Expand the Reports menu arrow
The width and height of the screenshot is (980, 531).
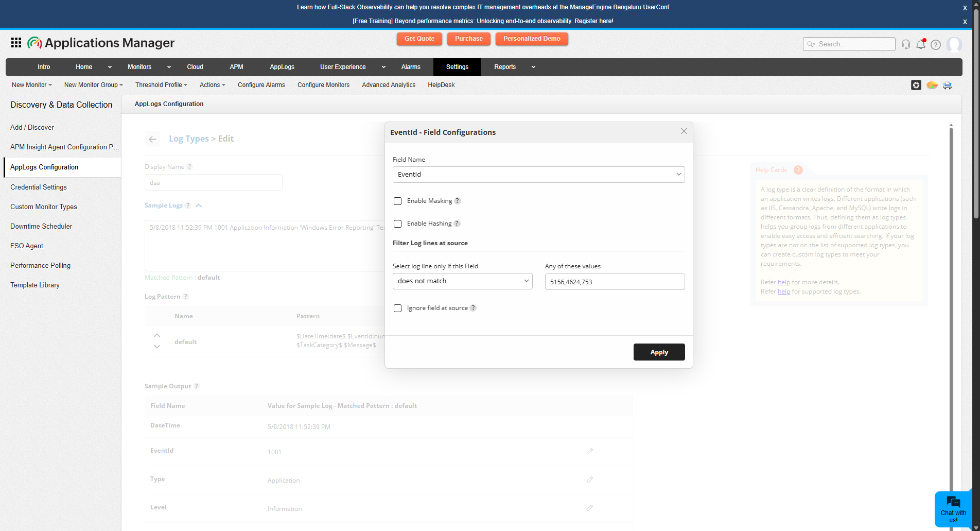coord(533,67)
